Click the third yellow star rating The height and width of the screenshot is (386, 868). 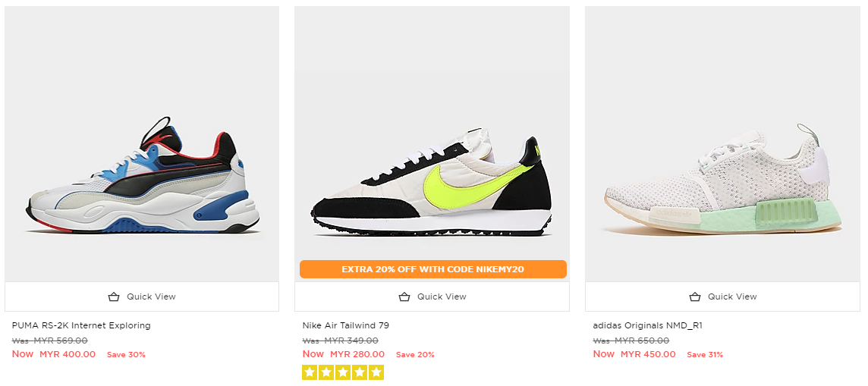tap(343, 372)
